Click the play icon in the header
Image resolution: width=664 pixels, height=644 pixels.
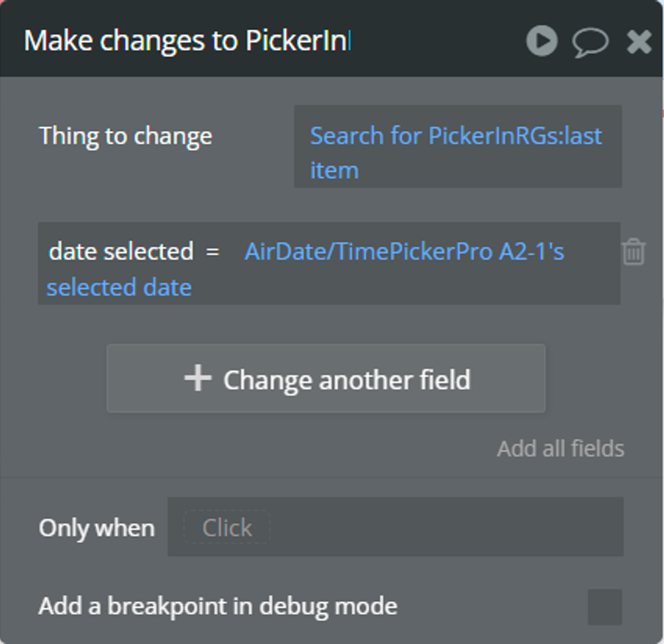pyautogui.click(x=541, y=41)
